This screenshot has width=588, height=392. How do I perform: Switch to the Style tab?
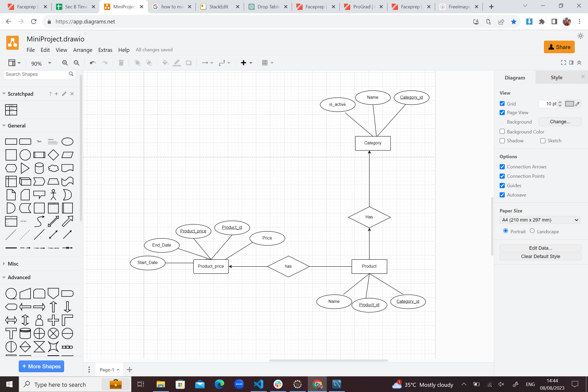(556, 77)
